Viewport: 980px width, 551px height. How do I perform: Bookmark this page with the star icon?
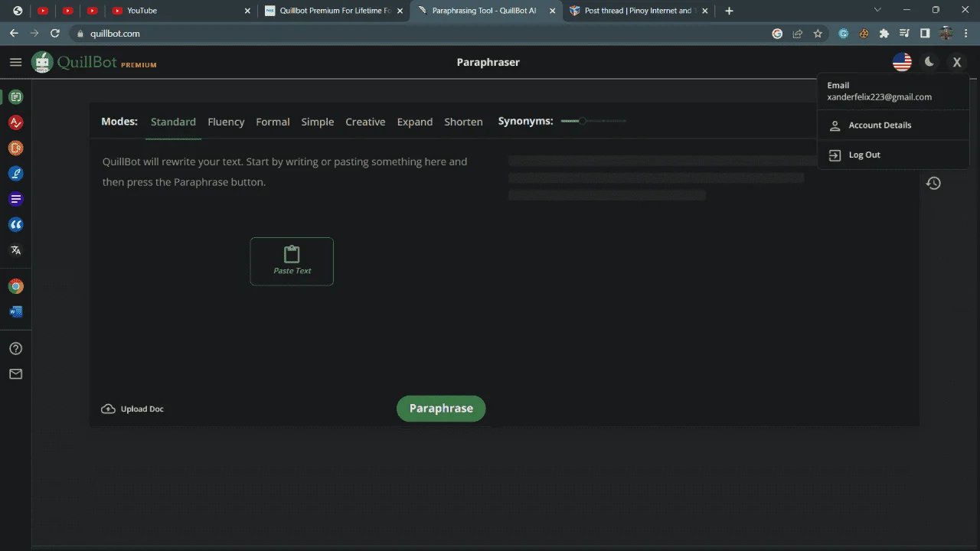(818, 34)
